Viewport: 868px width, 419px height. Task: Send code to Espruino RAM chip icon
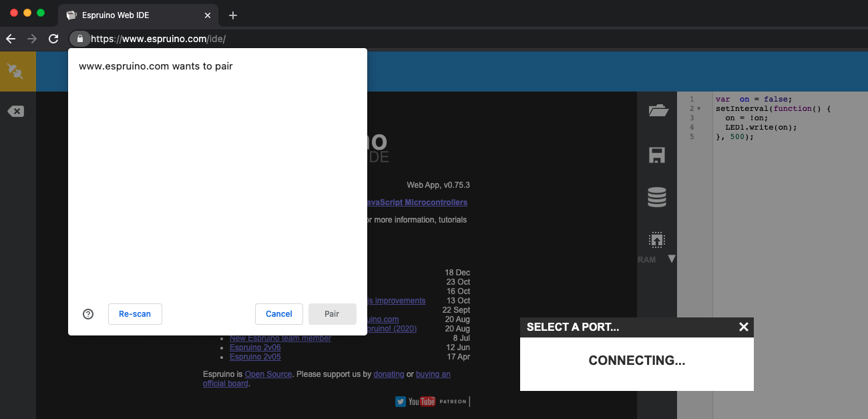657,239
